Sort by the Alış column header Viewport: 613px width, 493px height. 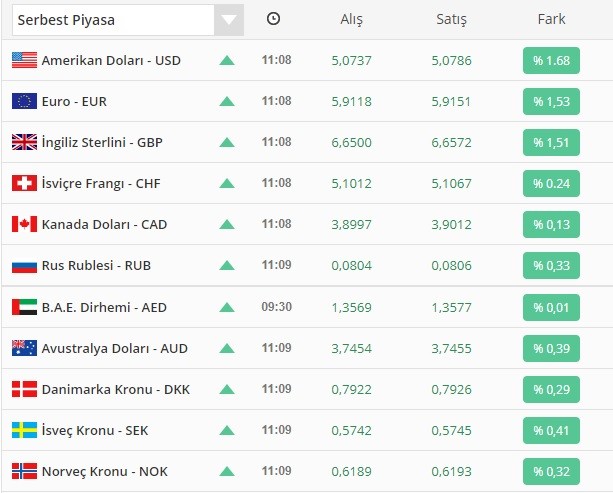tap(351, 19)
